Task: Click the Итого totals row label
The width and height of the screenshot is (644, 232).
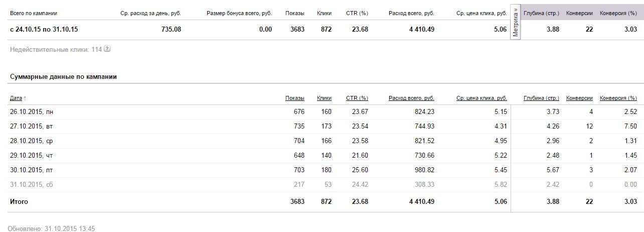Action: tap(19, 201)
